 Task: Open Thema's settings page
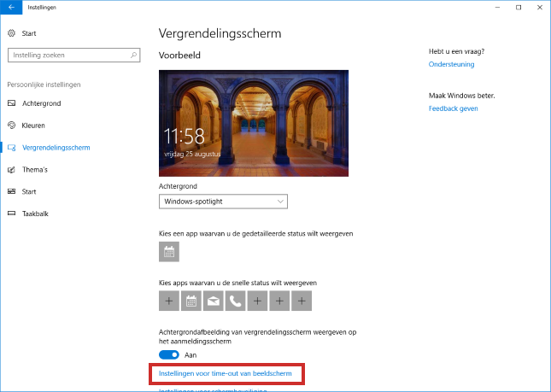[x=35, y=170]
